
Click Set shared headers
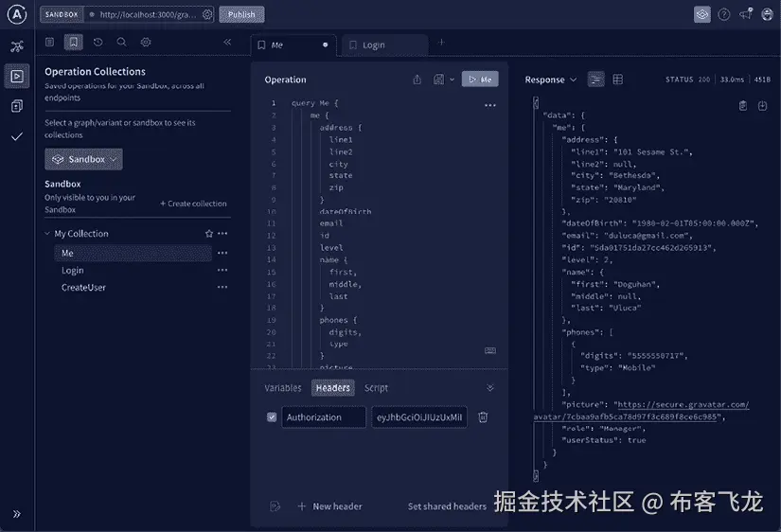447,506
